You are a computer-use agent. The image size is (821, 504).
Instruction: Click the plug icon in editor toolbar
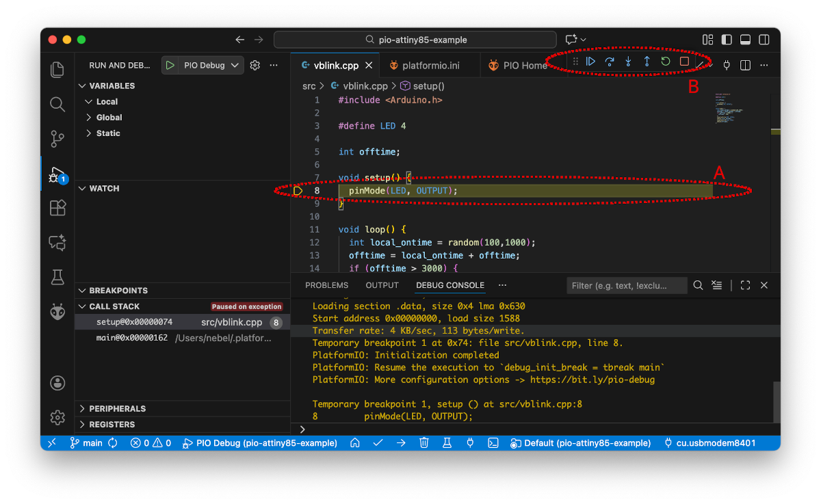click(727, 65)
